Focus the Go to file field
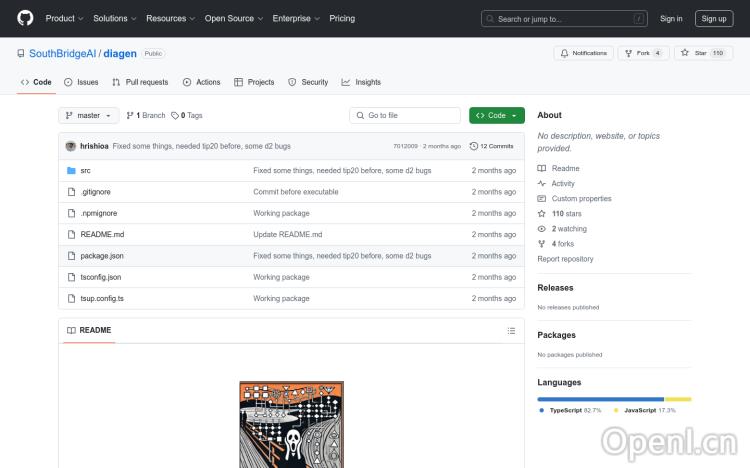The width and height of the screenshot is (750, 468). [x=404, y=115]
